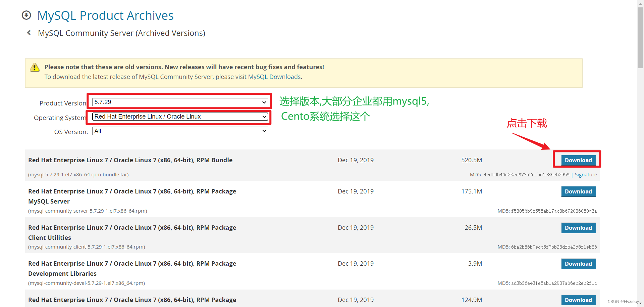This screenshot has height=307, width=644.
Task: Click the yellow warning triangle icon
Action: point(35,67)
